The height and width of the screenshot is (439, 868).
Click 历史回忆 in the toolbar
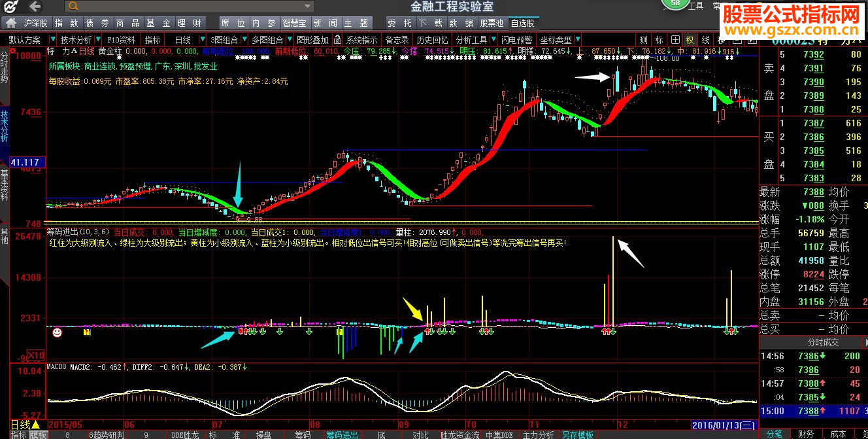(432, 40)
